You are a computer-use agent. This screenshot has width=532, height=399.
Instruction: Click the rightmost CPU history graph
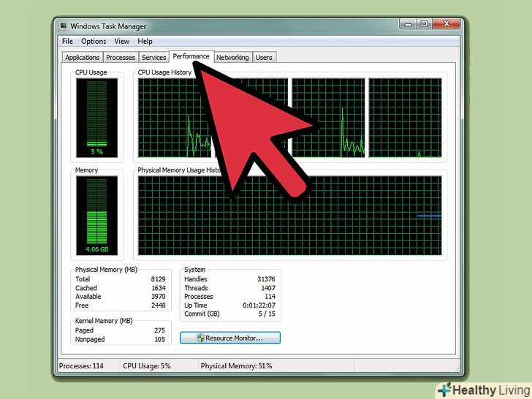tap(406, 118)
